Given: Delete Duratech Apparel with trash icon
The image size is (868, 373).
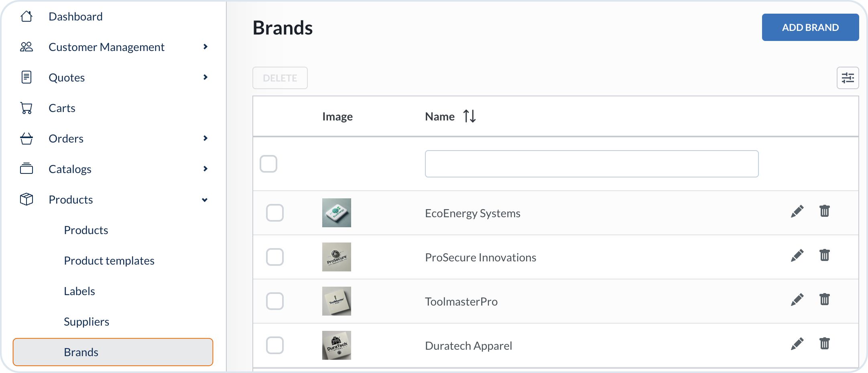Looking at the screenshot, I should click(x=825, y=343).
